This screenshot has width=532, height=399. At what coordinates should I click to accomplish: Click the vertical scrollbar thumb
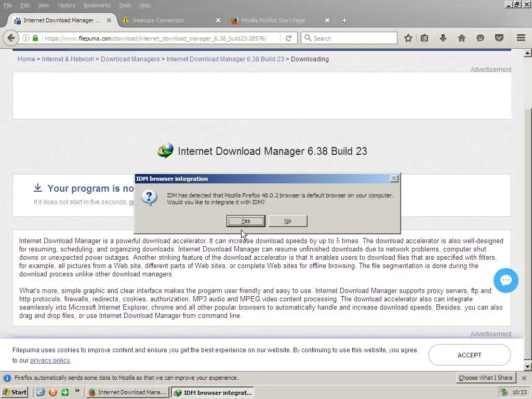pyautogui.click(x=528, y=234)
